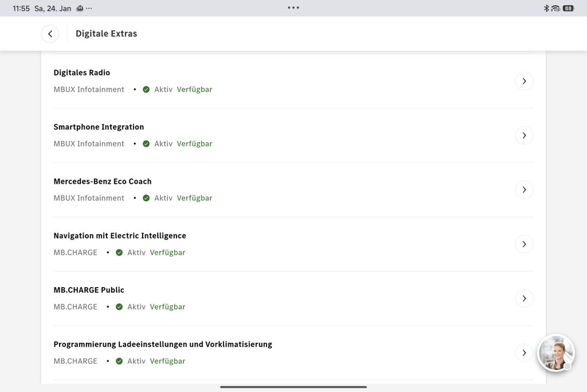Select the Navigation mit Electric Intelligence title

pos(120,236)
